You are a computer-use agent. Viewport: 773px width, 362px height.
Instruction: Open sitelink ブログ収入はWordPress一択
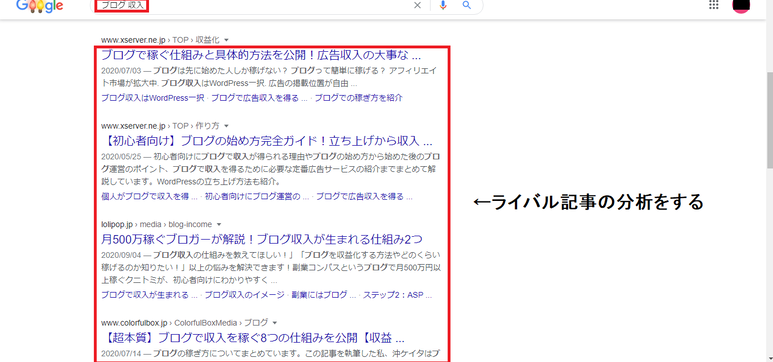(x=152, y=98)
